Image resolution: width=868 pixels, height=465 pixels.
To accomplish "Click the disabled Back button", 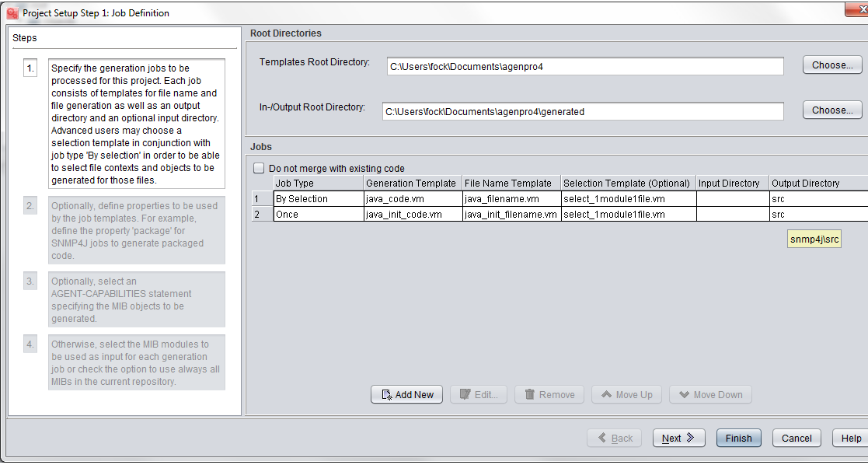I will click(x=615, y=438).
